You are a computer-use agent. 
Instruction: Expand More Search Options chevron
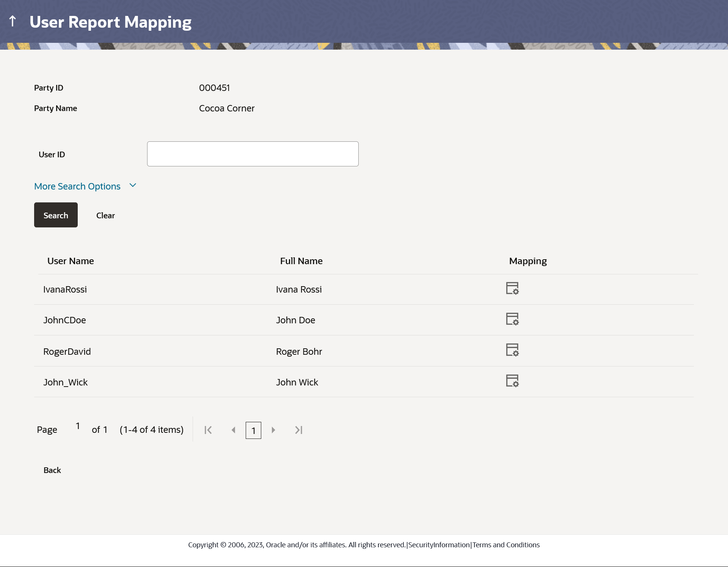click(133, 185)
